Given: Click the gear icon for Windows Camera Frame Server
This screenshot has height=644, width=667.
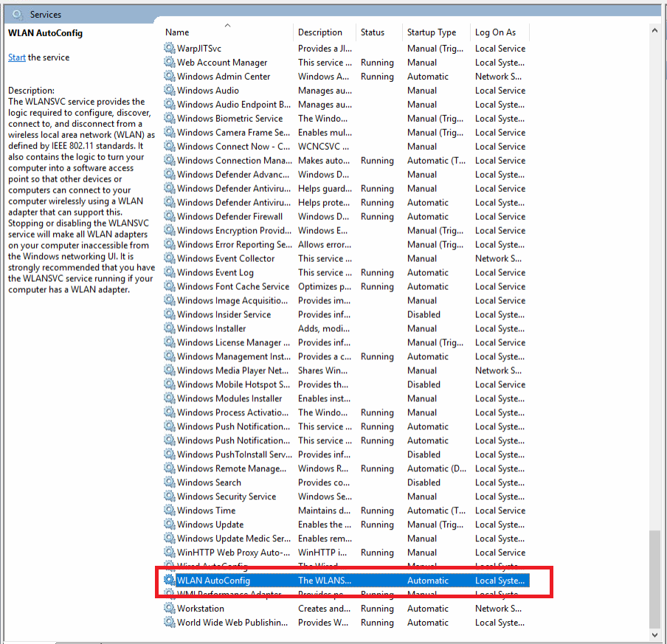Looking at the screenshot, I should pos(169,132).
